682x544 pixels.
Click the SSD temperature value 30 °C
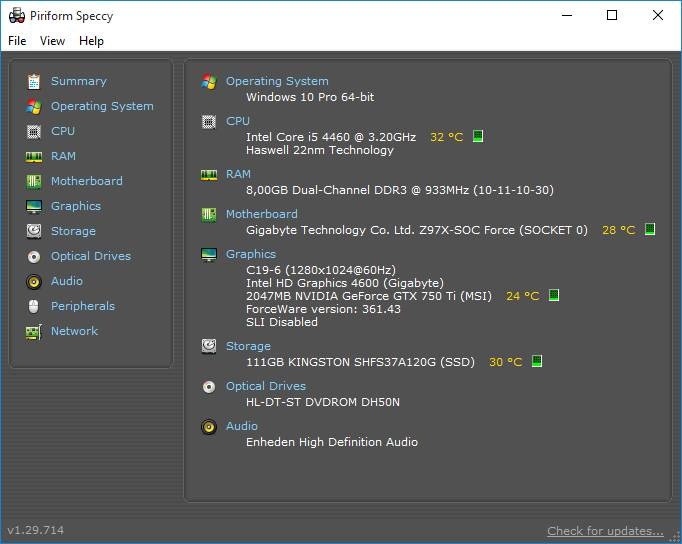click(506, 362)
